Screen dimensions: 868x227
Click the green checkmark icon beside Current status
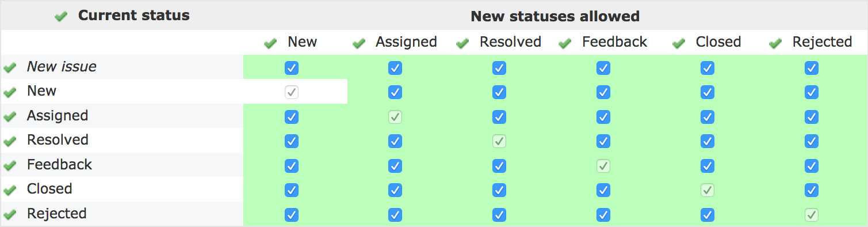pos(61,17)
